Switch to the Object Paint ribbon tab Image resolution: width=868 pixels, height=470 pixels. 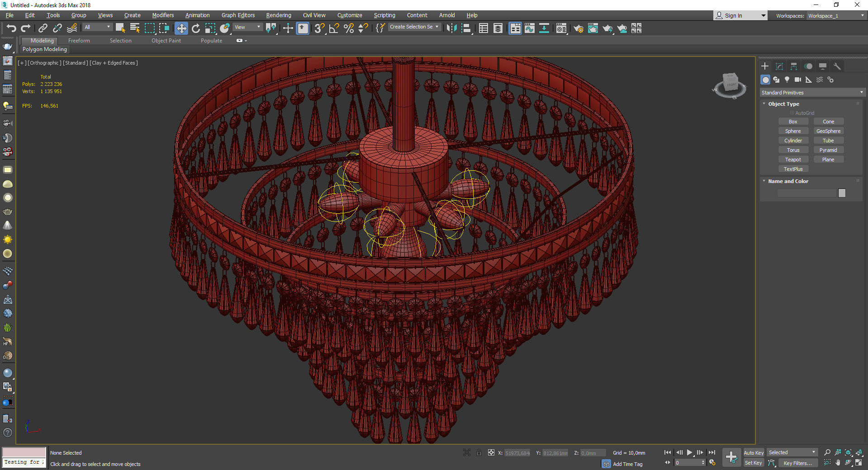pyautogui.click(x=166, y=41)
